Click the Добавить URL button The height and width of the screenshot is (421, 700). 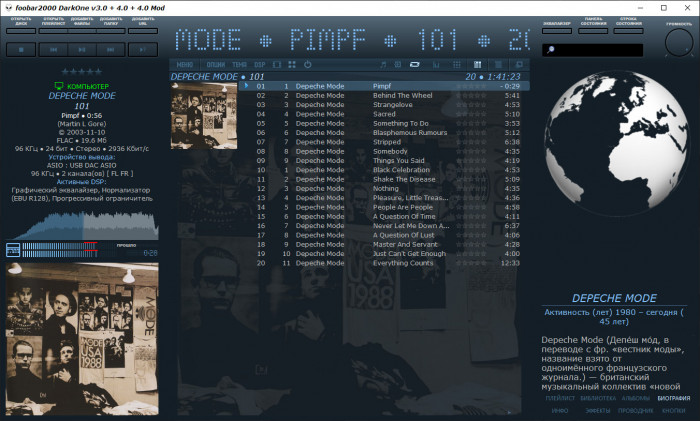click(143, 31)
